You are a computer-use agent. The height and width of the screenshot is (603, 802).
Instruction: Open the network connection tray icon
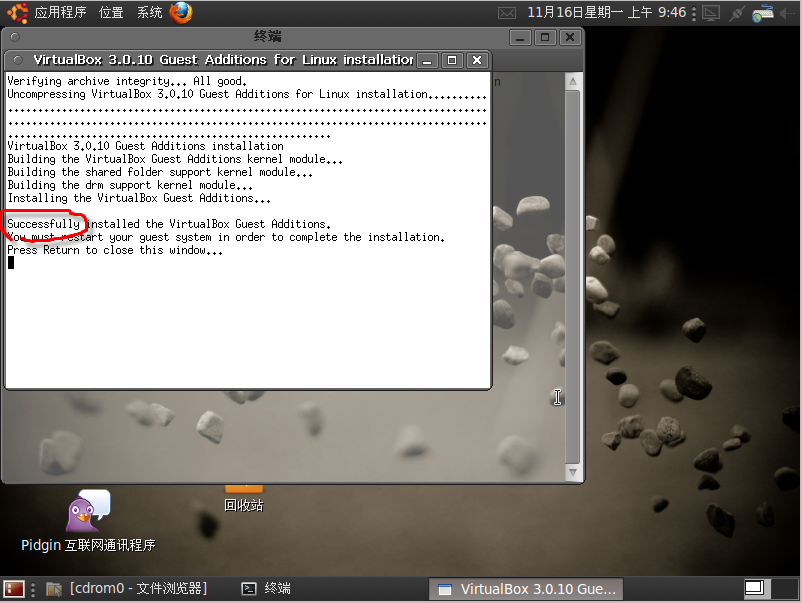point(763,13)
